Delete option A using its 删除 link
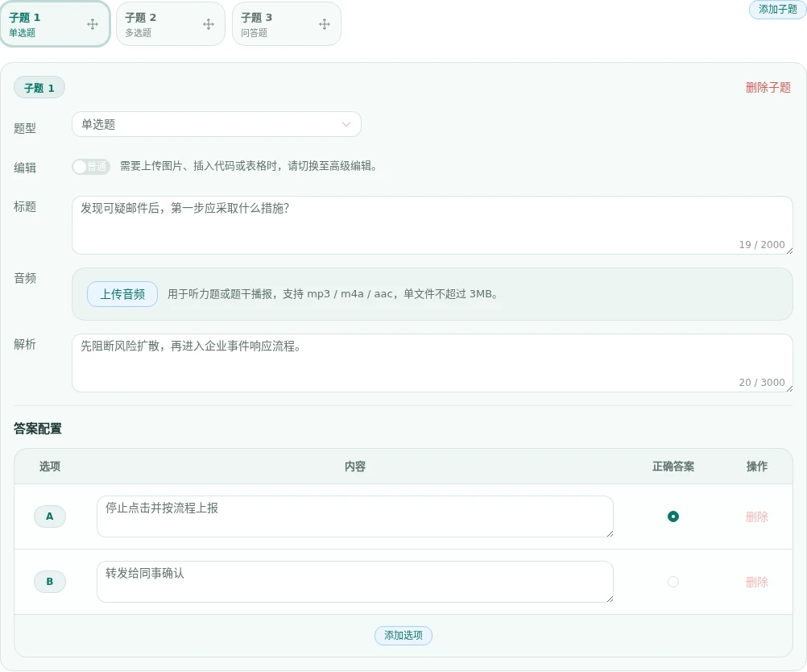The height and width of the screenshot is (672, 807). pyautogui.click(x=756, y=516)
